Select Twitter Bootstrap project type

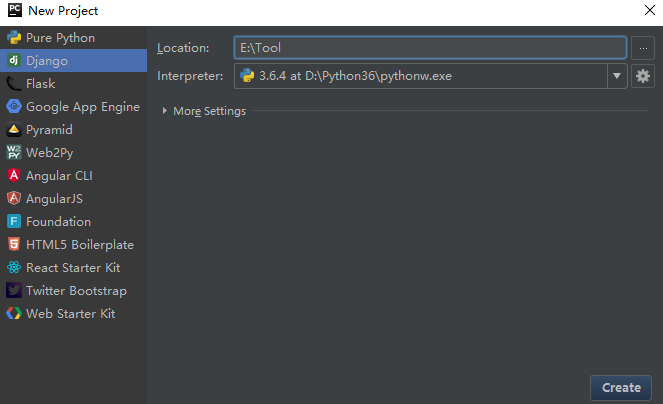pyautogui.click(x=76, y=291)
